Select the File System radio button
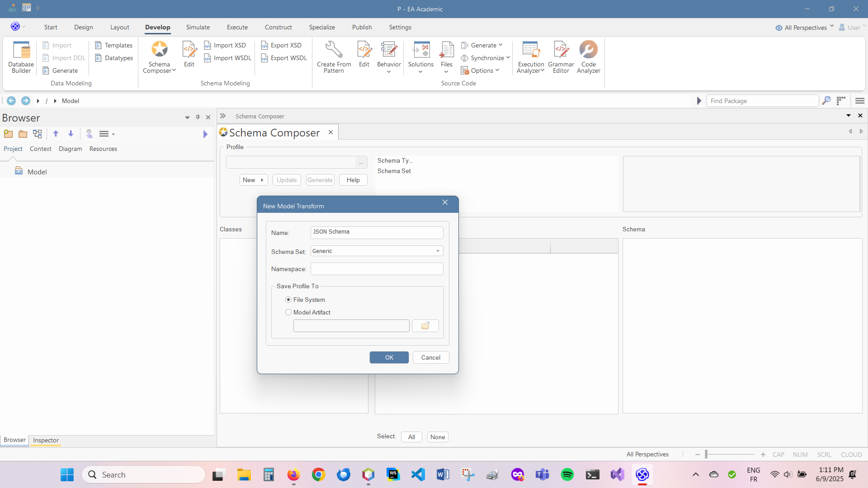This screenshot has height=488, width=868. point(288,300)
